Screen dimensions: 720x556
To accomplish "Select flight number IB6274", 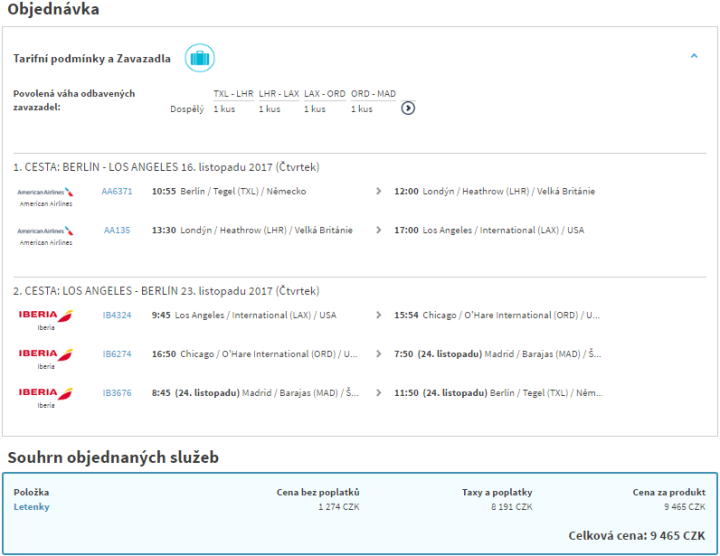I will pos(117,354).
